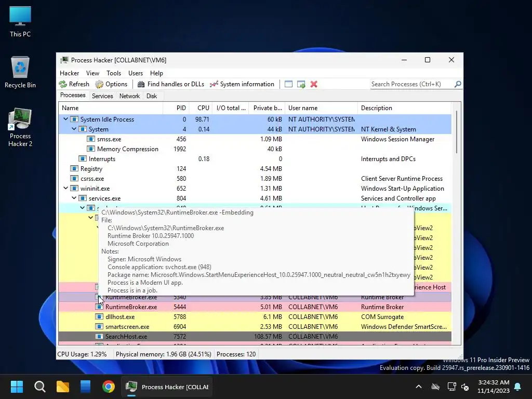The width and height of the screenshot is (532, 399).
Task: Open the Options gear button
Action: (111, 84)
